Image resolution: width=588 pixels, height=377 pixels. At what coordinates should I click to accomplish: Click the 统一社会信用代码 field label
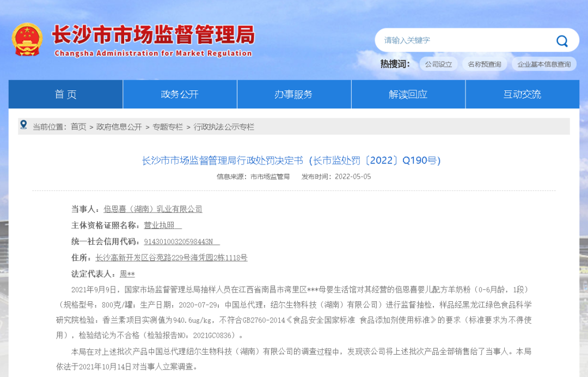pos(106,241)
